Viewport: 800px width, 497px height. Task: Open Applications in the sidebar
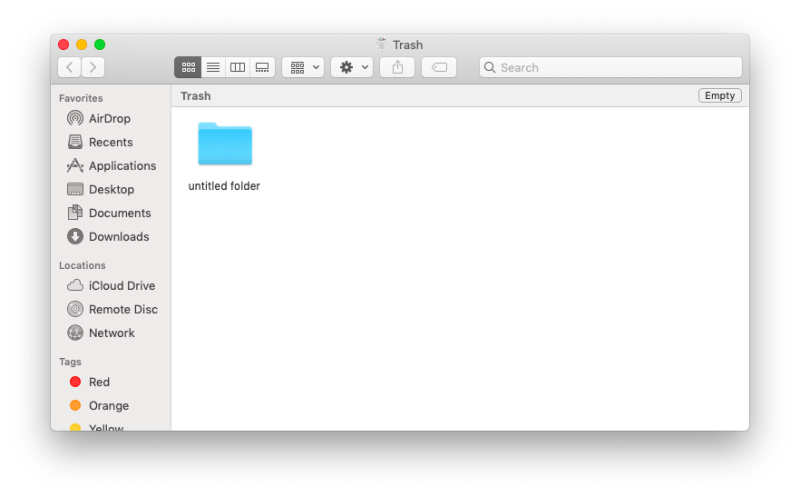pos(122,166)
